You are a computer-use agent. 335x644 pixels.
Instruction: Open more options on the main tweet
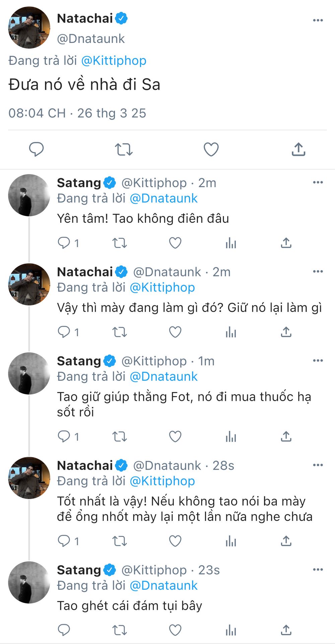318,20
